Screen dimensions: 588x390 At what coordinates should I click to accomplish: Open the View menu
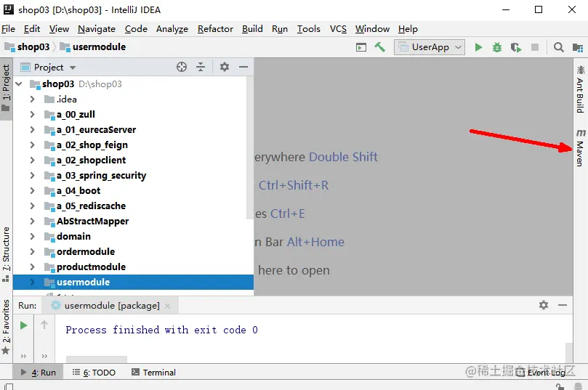tap(59, 29)
